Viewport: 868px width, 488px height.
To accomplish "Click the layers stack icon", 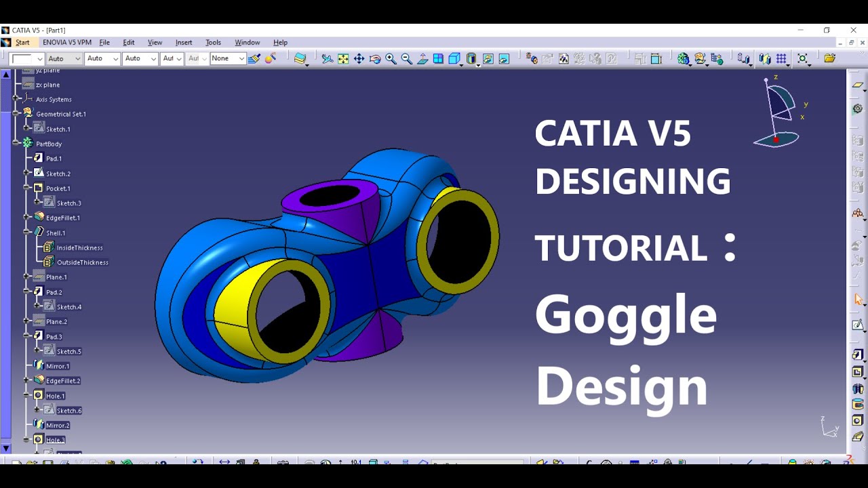I will [300, 59].
